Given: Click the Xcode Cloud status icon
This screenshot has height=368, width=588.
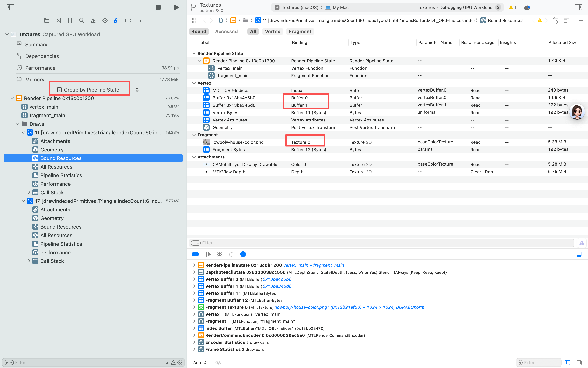Looking at the screenshot, I should click(x=527, y=8).
